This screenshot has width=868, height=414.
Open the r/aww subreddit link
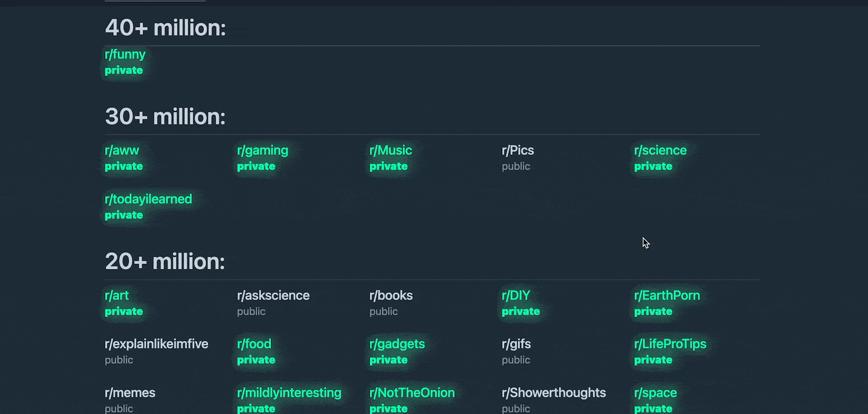[x=122, y=150]
